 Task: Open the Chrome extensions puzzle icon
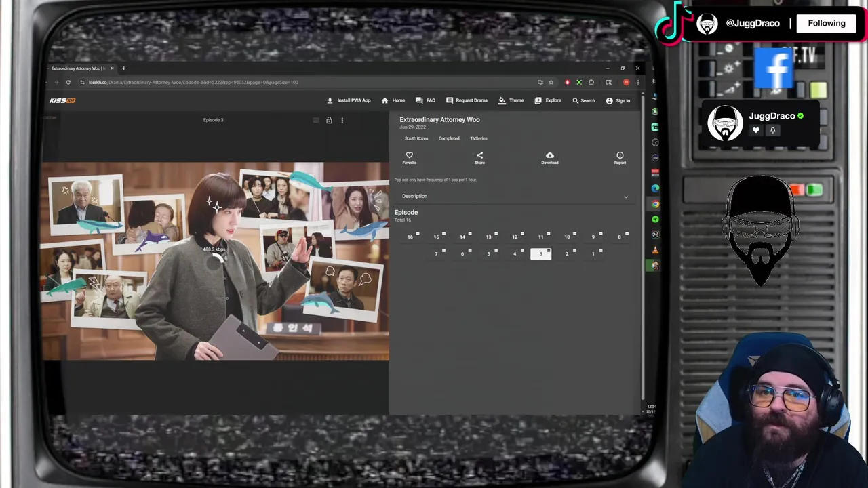point(591,82)
